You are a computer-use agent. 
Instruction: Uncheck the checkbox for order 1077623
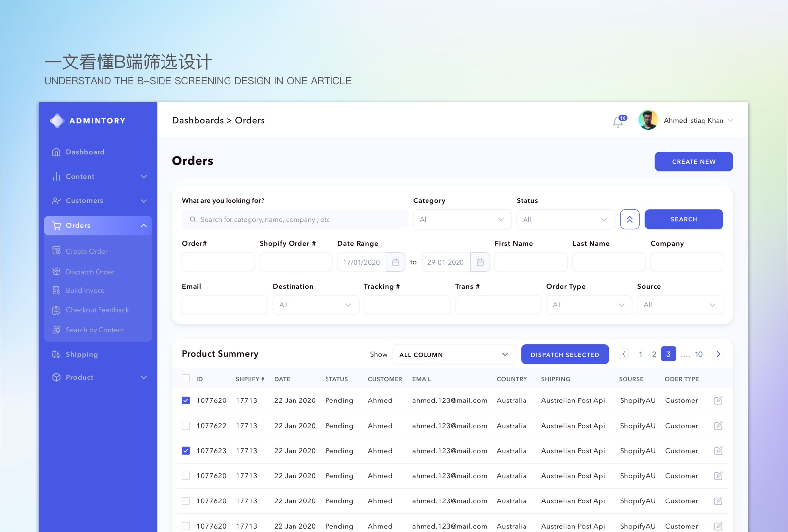[x=186, y=451]
